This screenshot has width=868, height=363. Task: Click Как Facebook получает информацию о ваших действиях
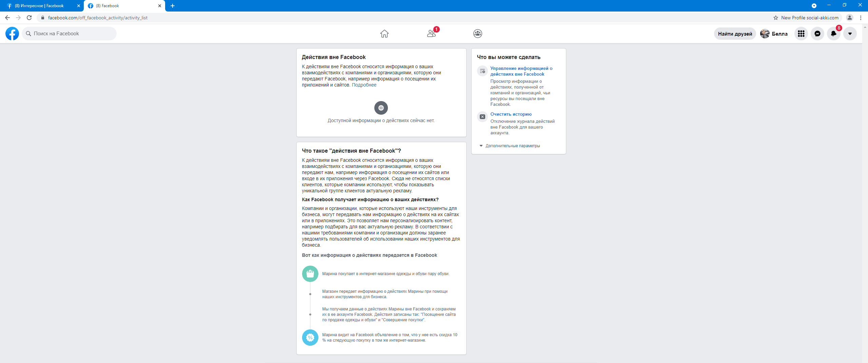tap(370, 199)
